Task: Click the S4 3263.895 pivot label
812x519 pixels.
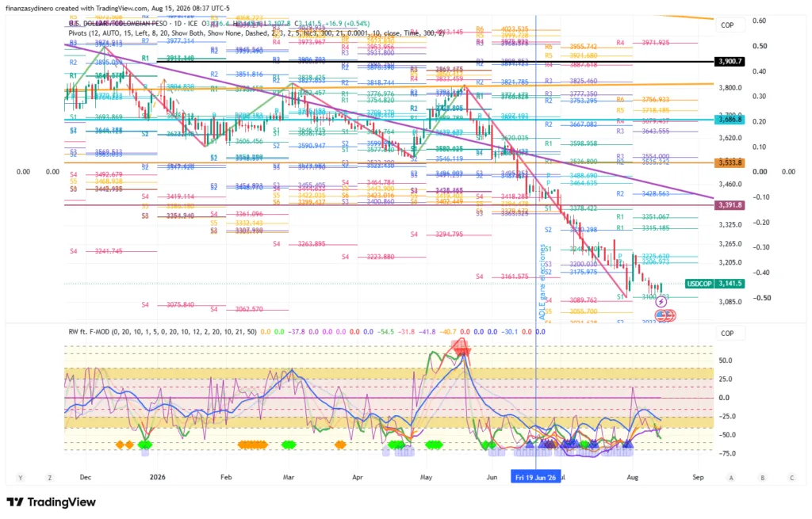Action: (299, 244)
